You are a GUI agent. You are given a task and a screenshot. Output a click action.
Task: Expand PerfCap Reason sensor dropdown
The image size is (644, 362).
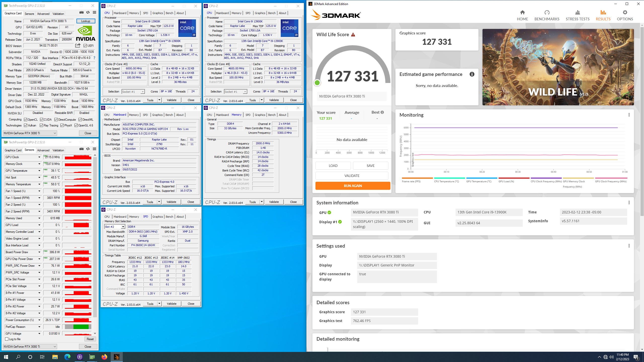pos(39,327)
